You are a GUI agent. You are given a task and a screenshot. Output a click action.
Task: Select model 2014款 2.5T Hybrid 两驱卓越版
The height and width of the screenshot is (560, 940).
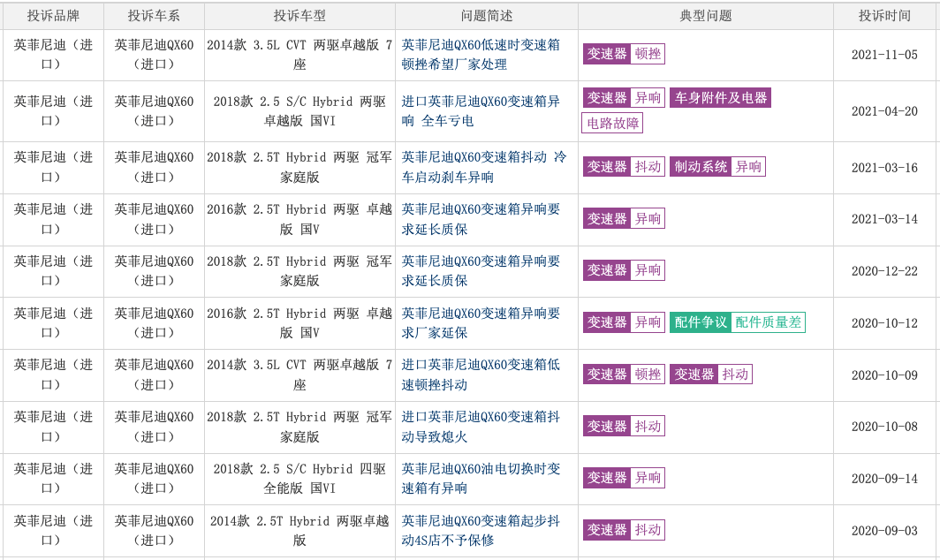click(299, 531)
